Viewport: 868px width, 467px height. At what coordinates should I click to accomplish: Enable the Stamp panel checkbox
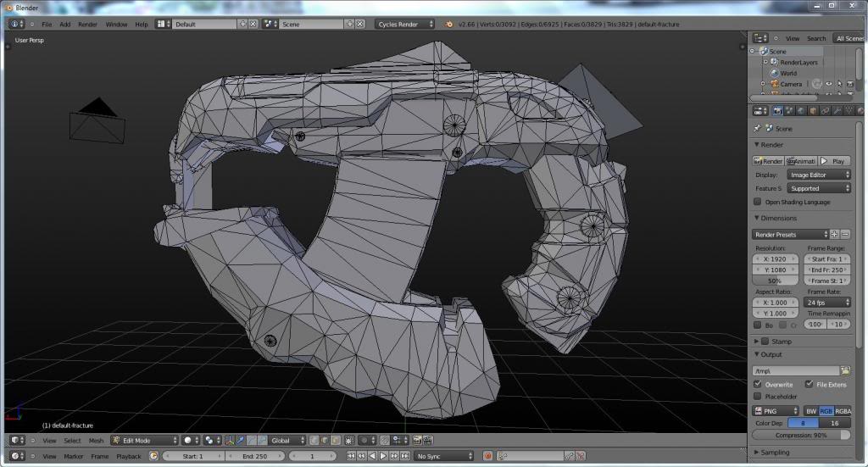pyautogui.click(x=765, y=341)
